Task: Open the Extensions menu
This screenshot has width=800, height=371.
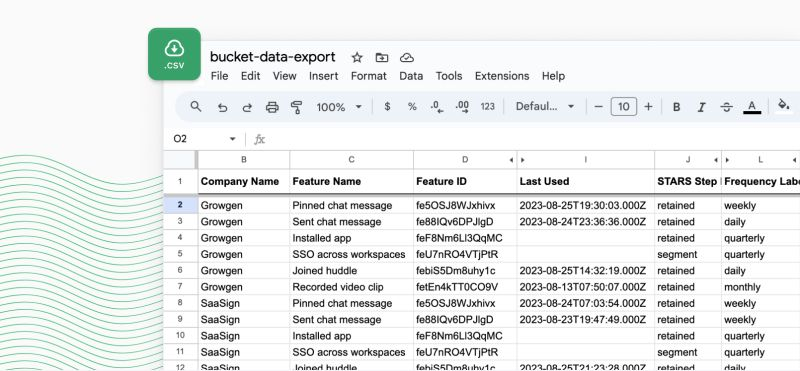Action: [502, 76]
